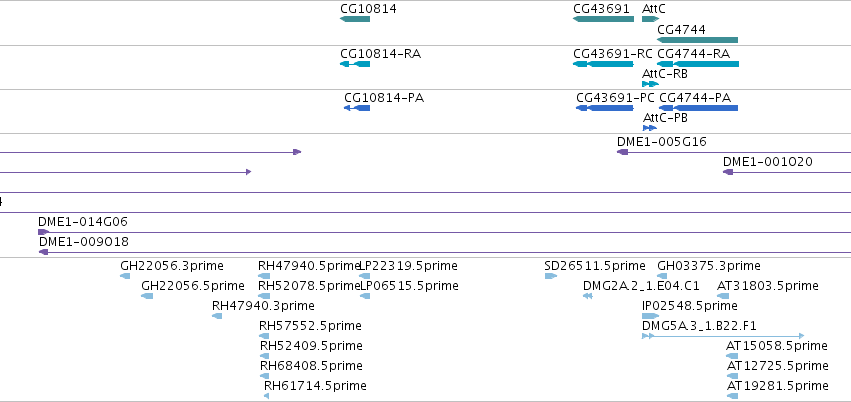Viewport: 851px width, 402px height.
Task: Click the DME1-001O20 clone arrowhead
Action: coord(728,172)
